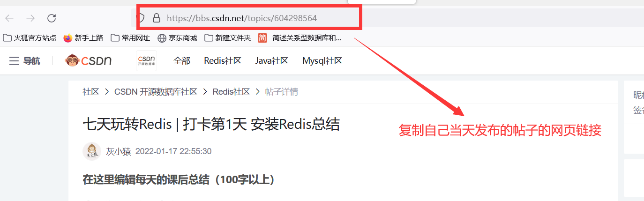Expand the 火狐官方站点 bookmark folder

30,38
